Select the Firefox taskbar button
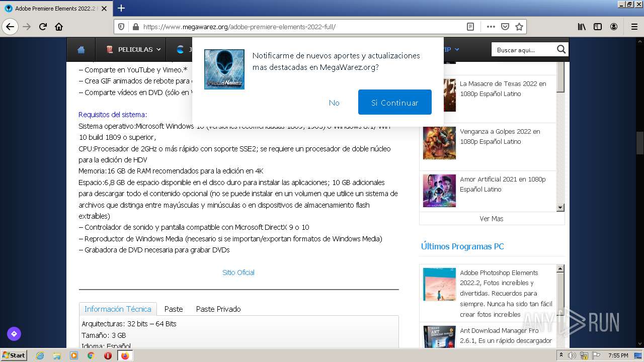The height and width of the screenshot is (362, 644). (125, 355)
